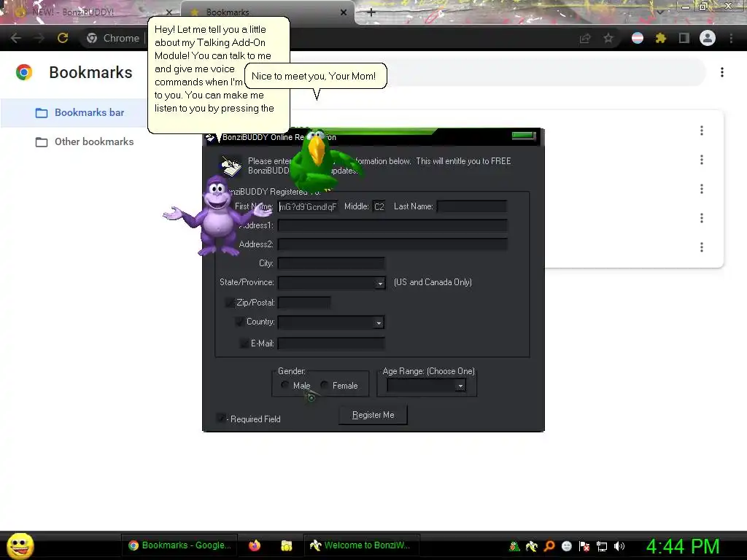Open the more-actions menu of the second bookmark row
Viewport: 747px width, 560px height.
click(x=702, y=160)
